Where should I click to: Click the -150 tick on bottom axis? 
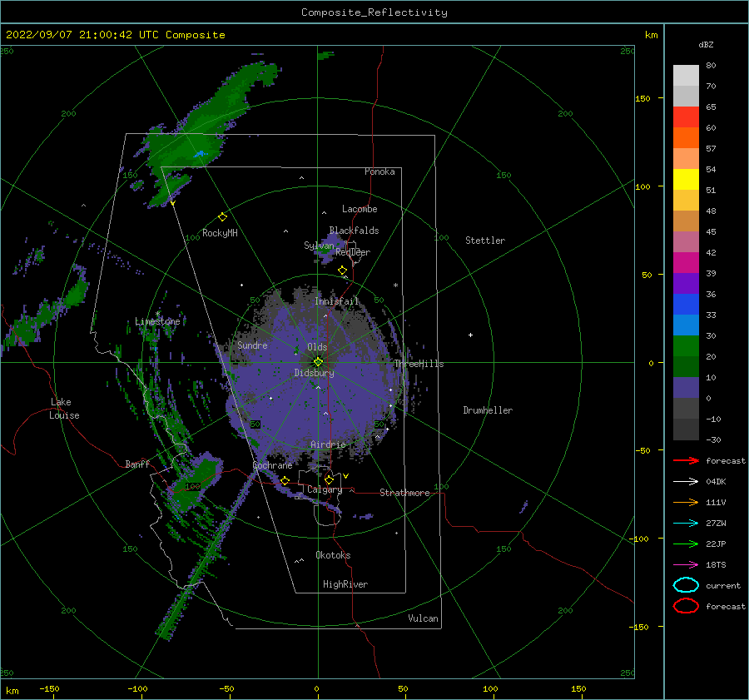[x=49, y=688]
